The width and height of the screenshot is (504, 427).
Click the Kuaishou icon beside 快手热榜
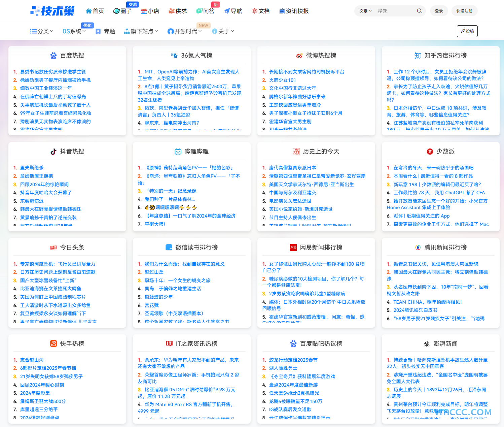pyautogui.click(x=53, y=343)
